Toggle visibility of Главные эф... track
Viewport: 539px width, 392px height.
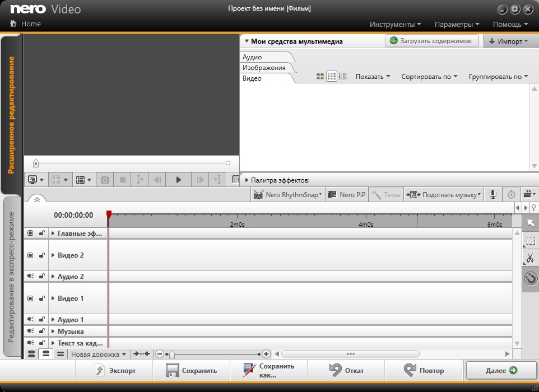pyautogui.click(x=30, y=234)
